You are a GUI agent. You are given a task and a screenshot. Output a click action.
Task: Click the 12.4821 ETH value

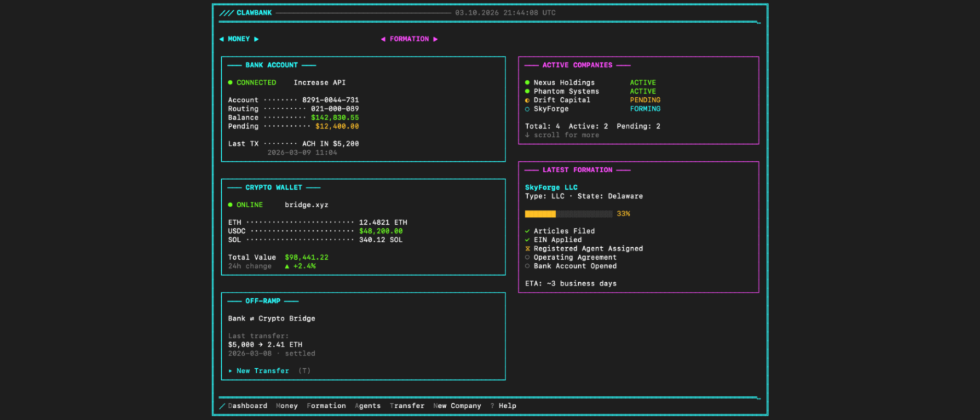[383, 223]
